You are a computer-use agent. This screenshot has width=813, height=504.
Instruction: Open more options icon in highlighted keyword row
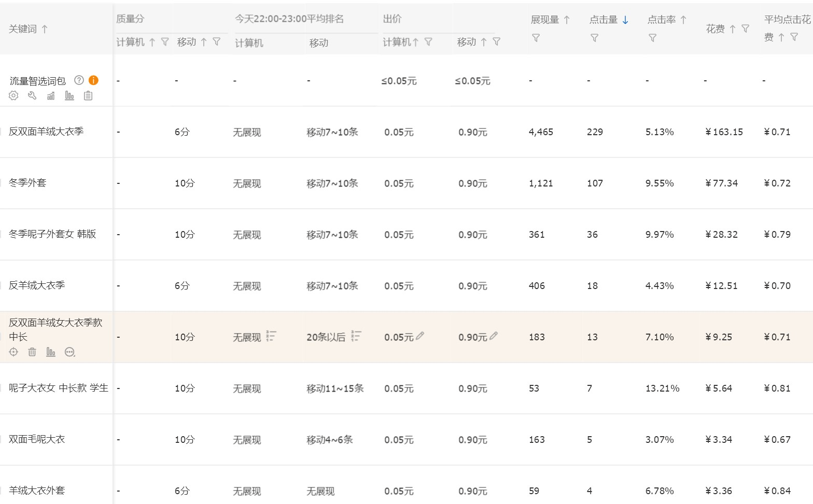(x=69, y=352)
